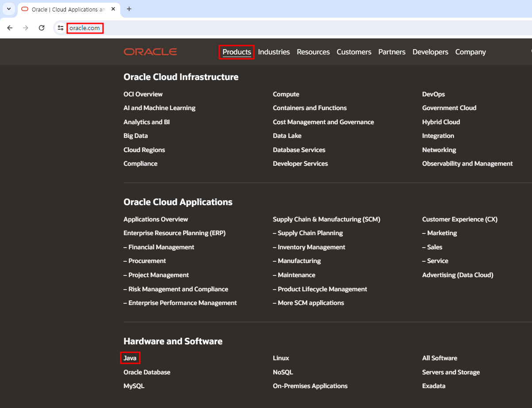
Task: Open Enterprise Performance Management
Action: pos(180,303)
